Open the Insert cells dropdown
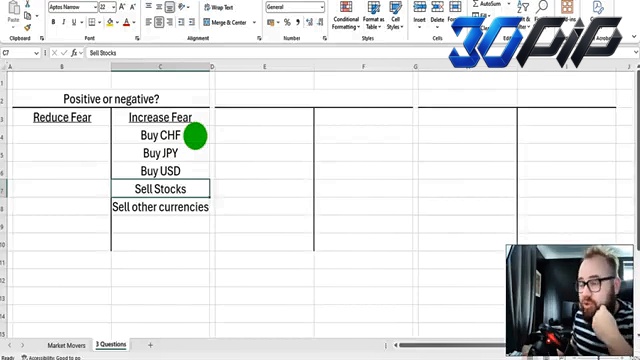This screenshot has width=640, height=360. pyautogui.click(x=419, y=27)
